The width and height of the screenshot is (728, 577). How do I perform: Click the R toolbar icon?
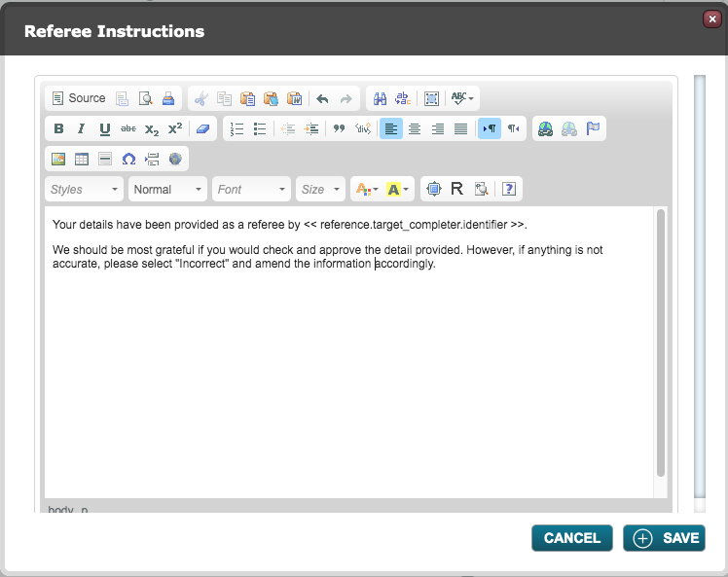[456, 190]
